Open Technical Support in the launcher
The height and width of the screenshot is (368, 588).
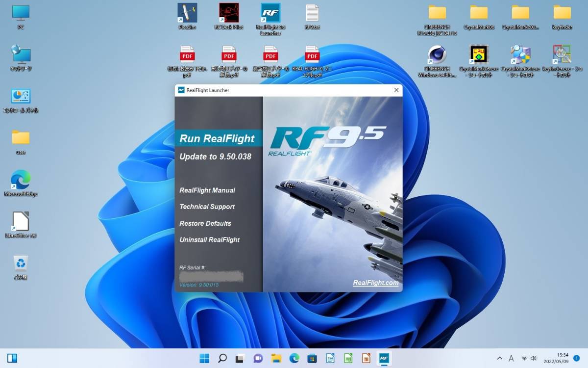coord(207,207)
